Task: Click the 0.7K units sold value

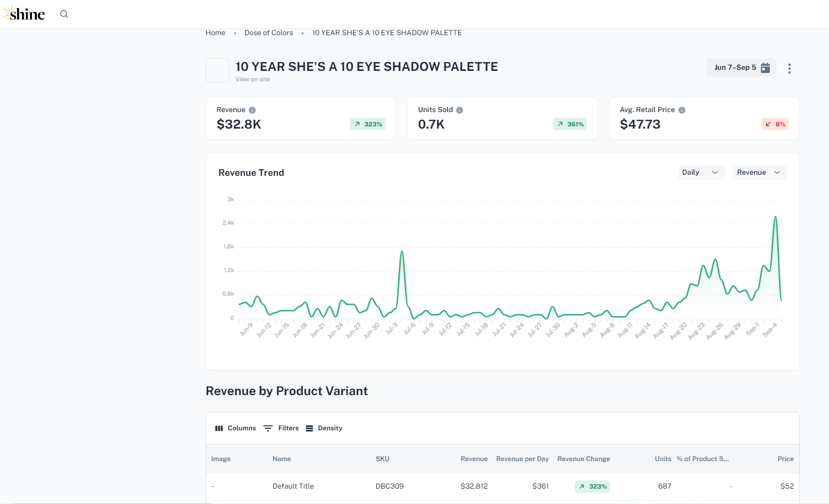Action: pos(431,124)
